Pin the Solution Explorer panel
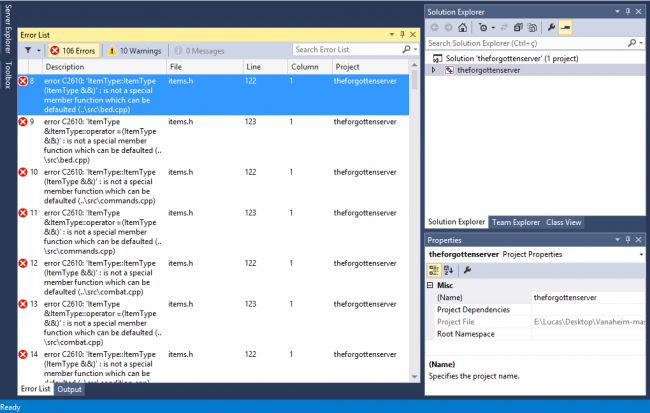The image size is (650, 413). click(628, 12)
